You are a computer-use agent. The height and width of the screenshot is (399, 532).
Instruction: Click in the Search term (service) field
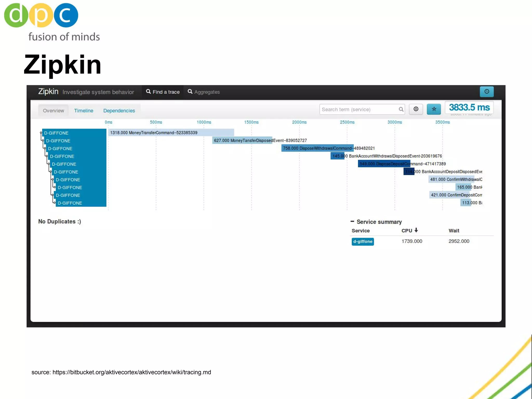362,109
